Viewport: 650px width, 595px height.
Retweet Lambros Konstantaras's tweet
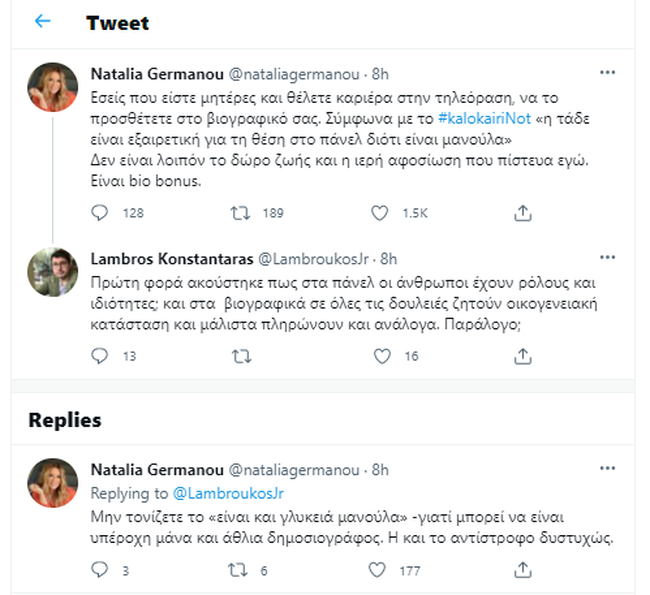tap(241, 356)
